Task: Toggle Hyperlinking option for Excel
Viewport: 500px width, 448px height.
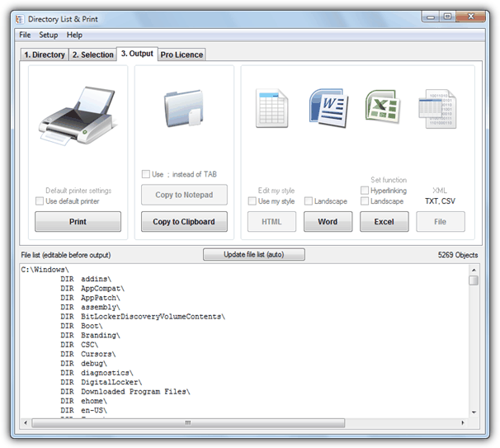Action: pos(365,191)
